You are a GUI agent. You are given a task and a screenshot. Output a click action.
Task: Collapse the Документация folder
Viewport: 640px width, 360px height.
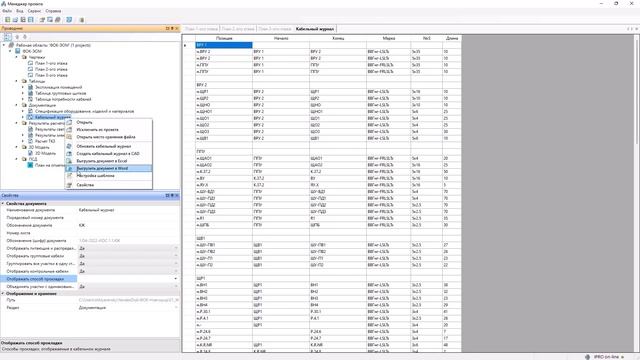(x=17, y=105)
